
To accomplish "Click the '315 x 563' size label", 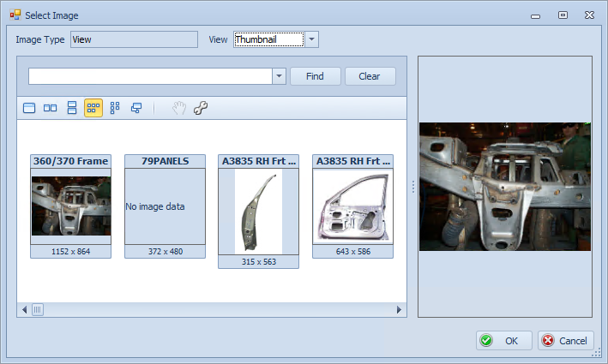I will click(x=259, y=262).
